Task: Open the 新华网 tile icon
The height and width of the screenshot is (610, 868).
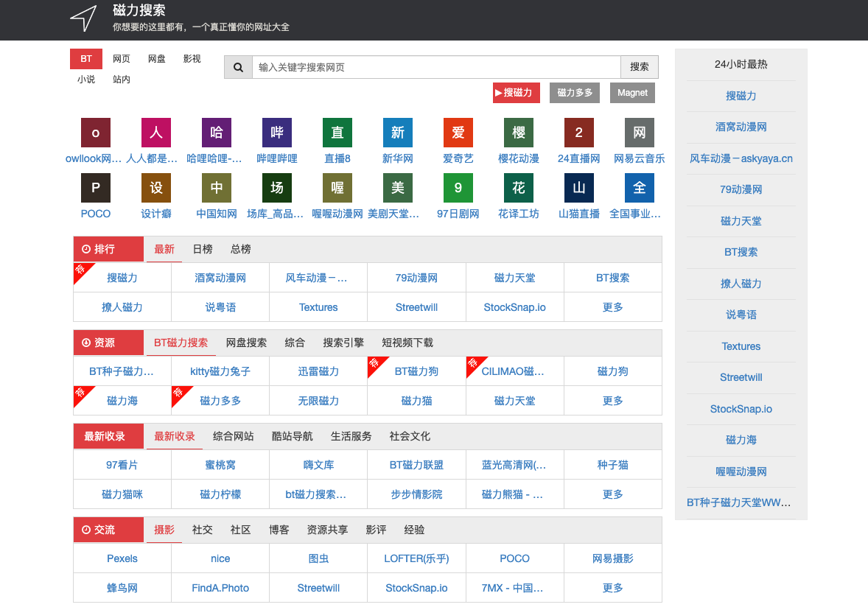Action: pos(397,133)
